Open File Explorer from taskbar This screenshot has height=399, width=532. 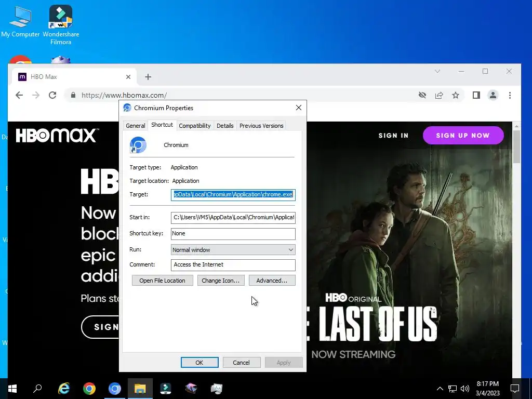pyautogui.click(x=140, y=389)
